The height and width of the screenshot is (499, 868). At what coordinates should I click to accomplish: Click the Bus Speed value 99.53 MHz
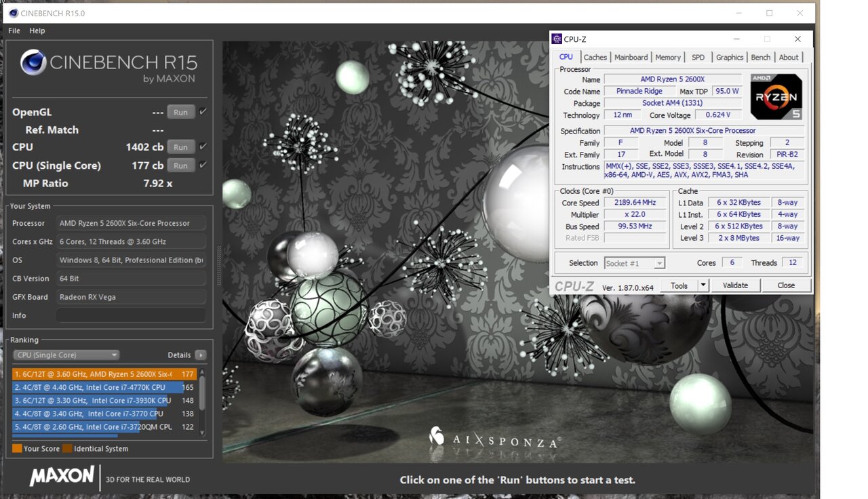click(x=635, y=226)
